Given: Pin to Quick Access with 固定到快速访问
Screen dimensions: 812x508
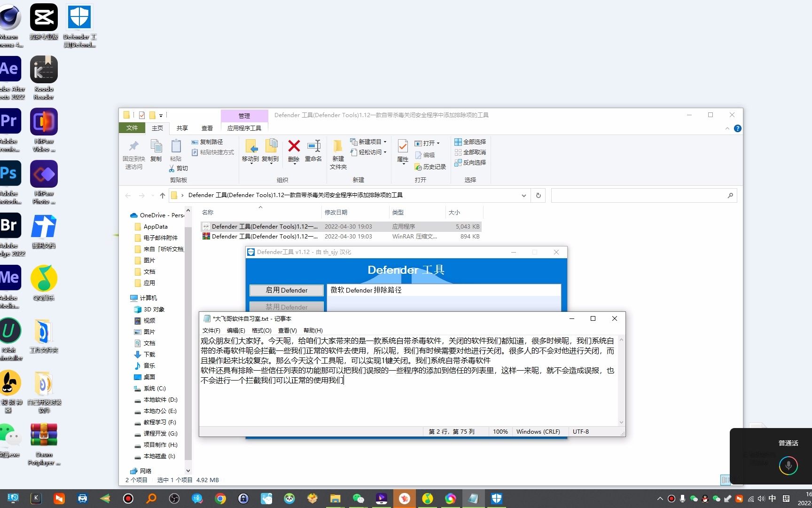Looking at the screenshot, I should pos(134,154).
